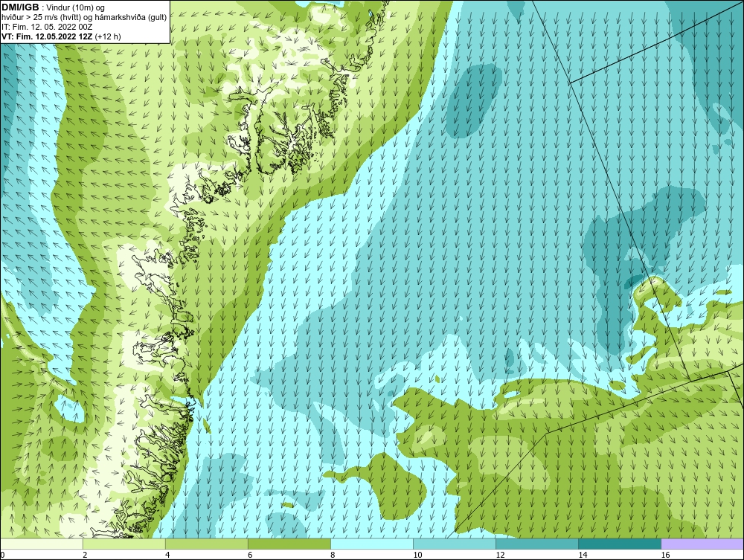
Task: Click the legend label '4'
Action: 168,555
